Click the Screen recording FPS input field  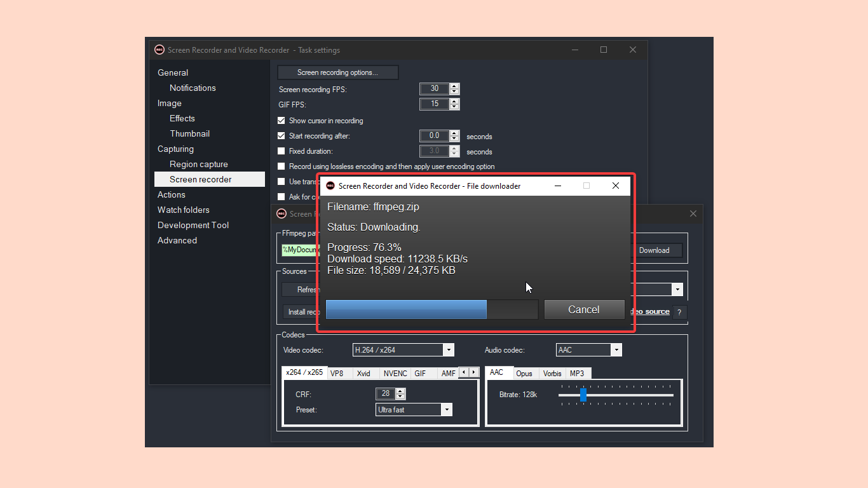(435, 89)
